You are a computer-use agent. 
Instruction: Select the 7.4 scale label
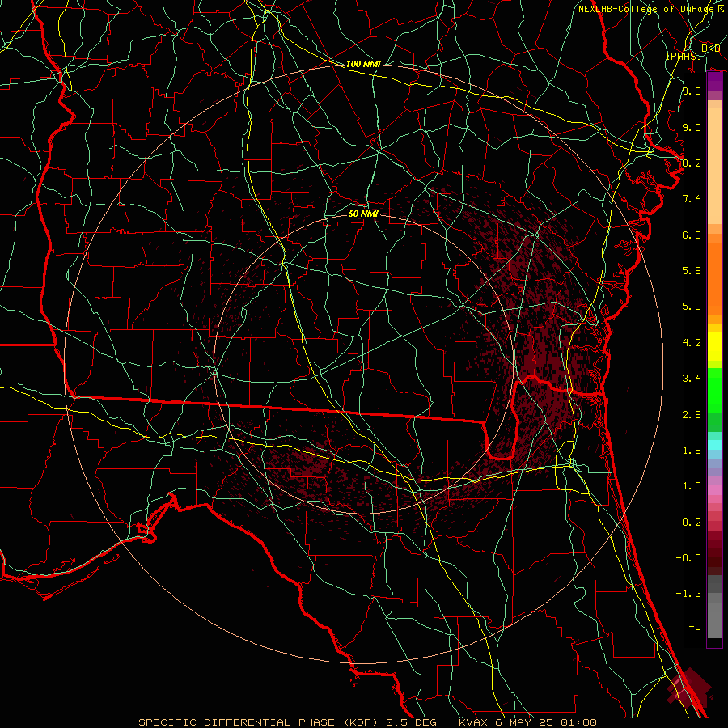pos(692,199)
